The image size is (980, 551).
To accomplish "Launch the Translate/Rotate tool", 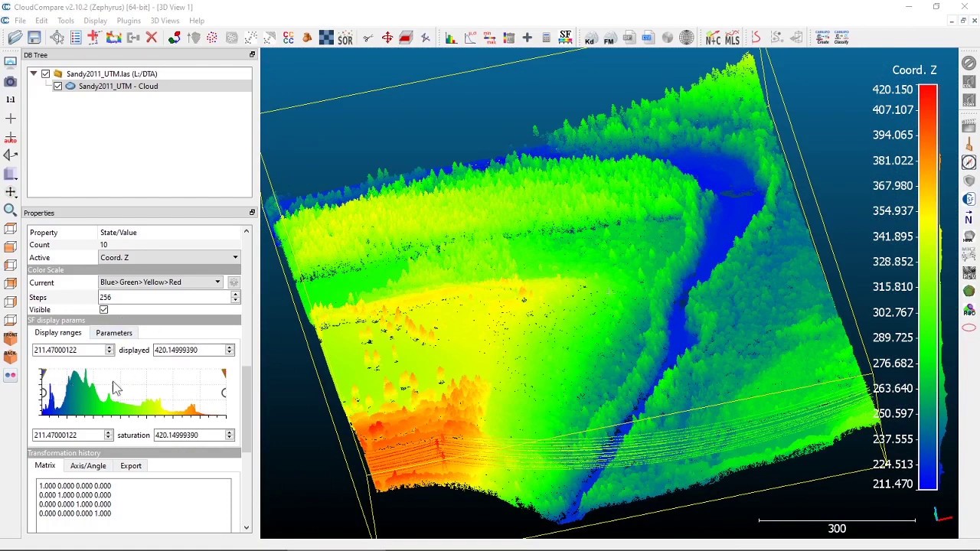I will pos(387,37).
